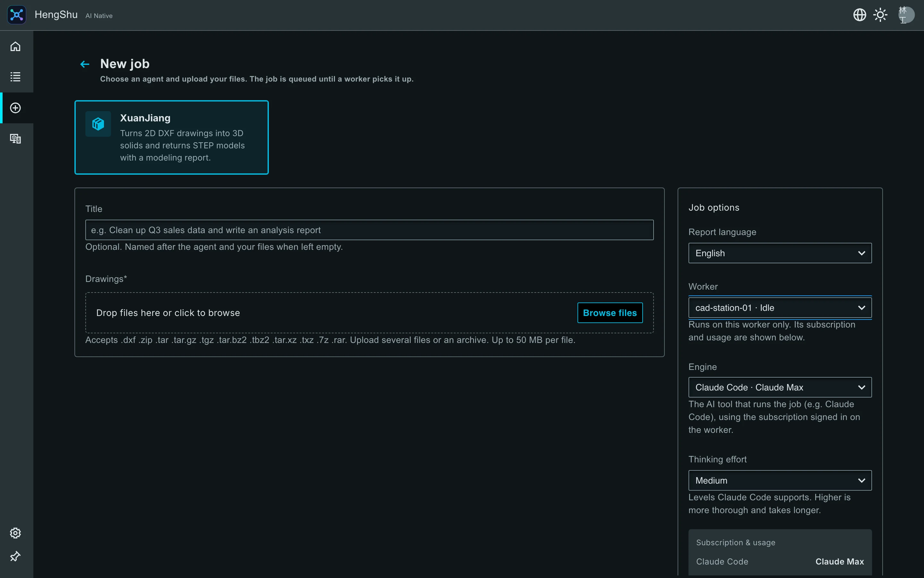Click Browse files button
Screen dimensions: 924x578
pos(610,313)
